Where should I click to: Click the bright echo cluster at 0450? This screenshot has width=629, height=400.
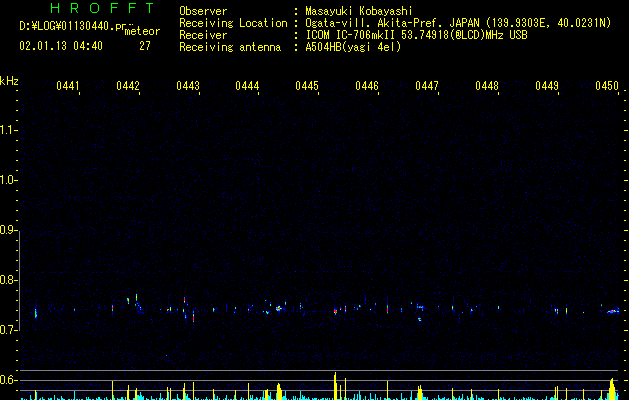(613, 311)
